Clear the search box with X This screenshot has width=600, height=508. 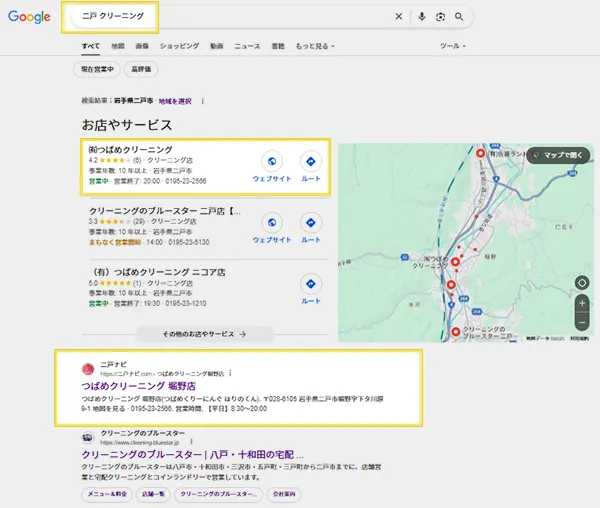399,16
